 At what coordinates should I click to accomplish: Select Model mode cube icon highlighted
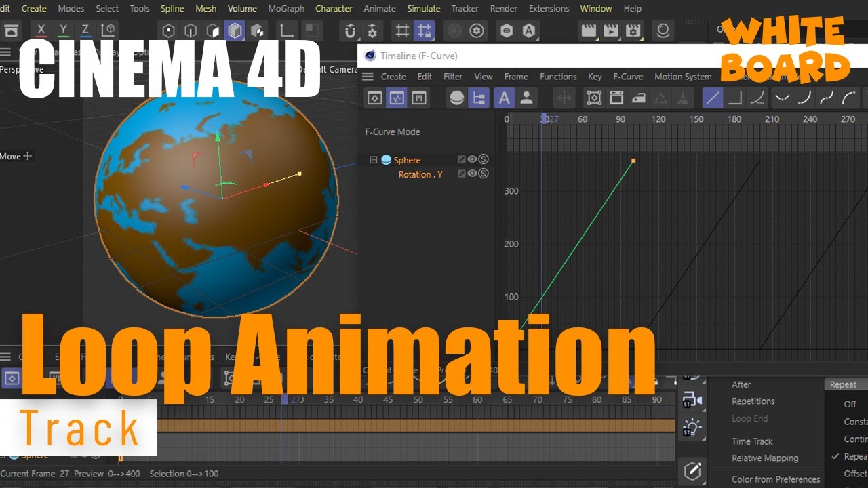pyautogui.click(x=235, y=30)
